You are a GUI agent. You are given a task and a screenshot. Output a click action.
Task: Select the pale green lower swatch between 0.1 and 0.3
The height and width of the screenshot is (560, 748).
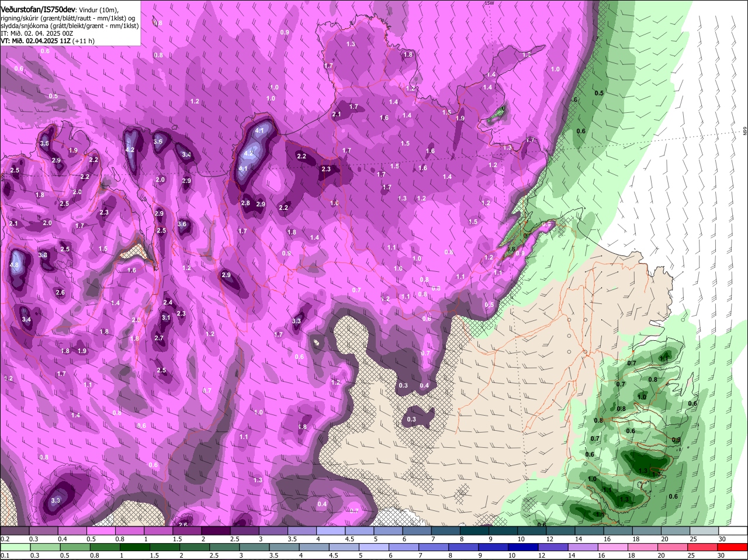[x=15, y=547]
